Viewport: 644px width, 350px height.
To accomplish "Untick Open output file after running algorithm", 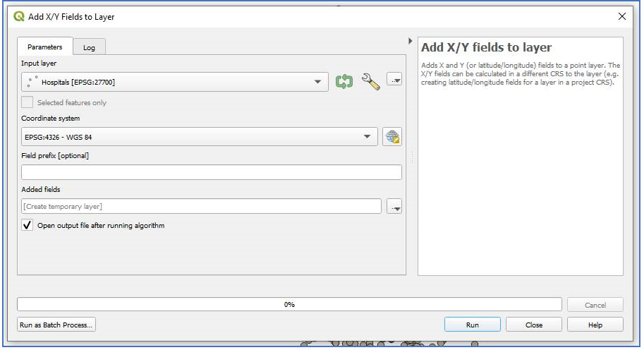I will click(27, 225).
